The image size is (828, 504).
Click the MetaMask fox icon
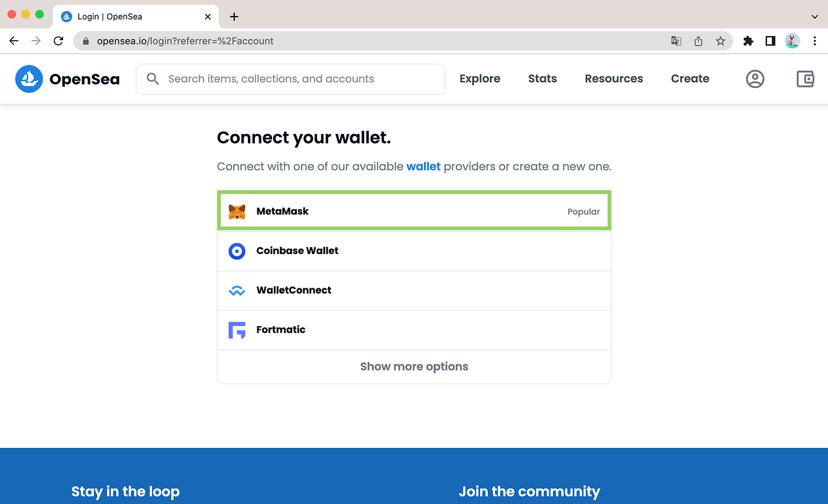[237, 212]
